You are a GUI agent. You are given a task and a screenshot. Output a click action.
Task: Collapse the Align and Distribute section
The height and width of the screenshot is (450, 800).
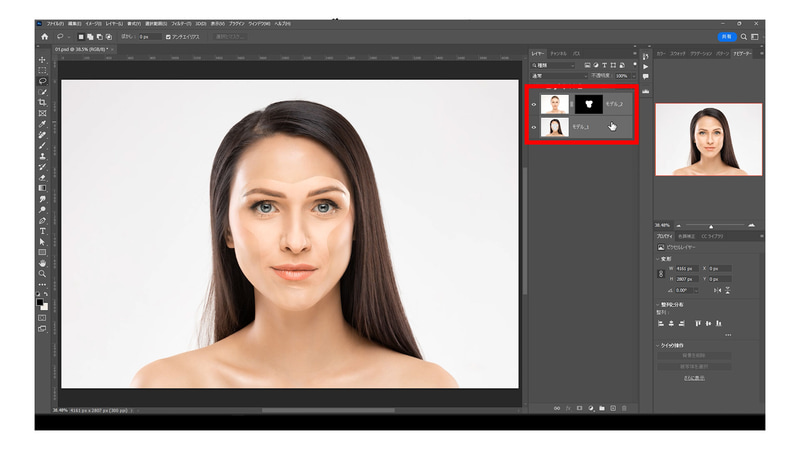[658, 305]
